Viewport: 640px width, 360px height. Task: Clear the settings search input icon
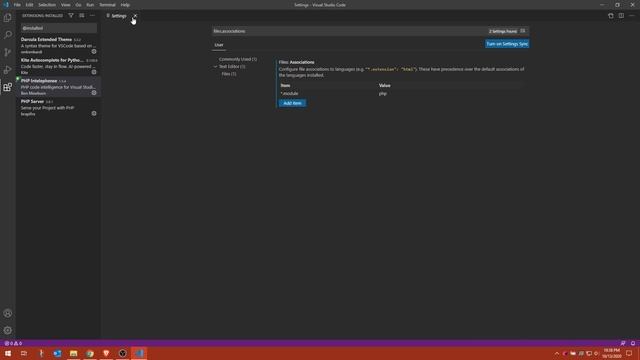[x=523, y=31]
